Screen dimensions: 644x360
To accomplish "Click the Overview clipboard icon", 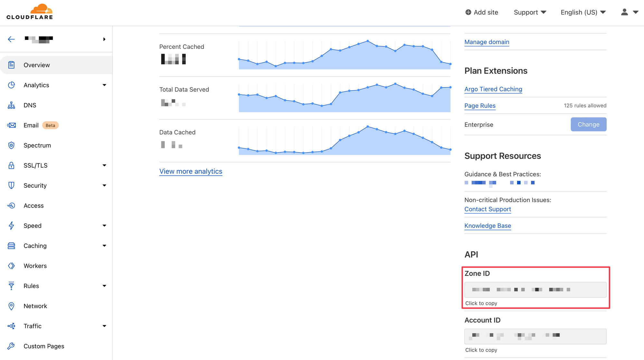I will pos(11,65).
